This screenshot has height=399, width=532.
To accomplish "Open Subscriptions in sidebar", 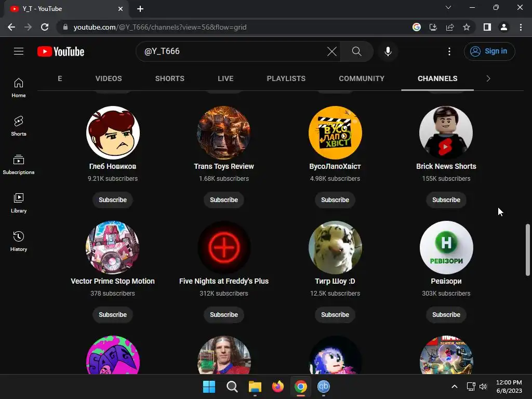I will (x=19, y=165).
